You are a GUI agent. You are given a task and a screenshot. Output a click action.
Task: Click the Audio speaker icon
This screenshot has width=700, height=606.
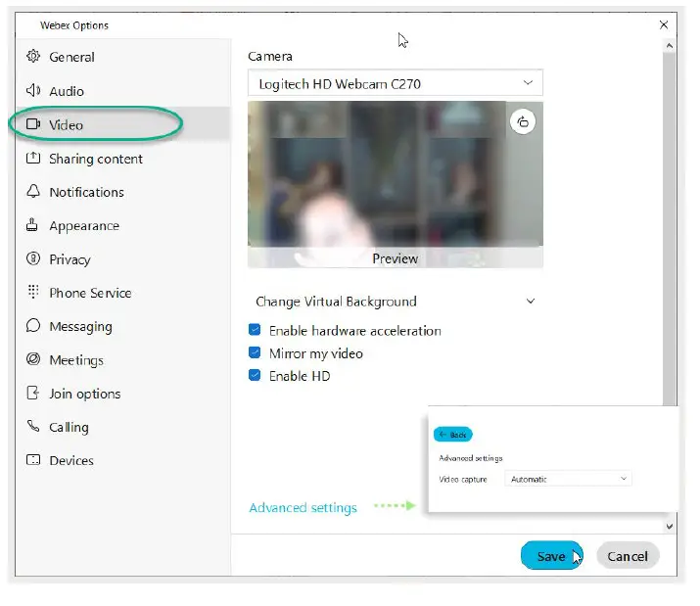33,91
